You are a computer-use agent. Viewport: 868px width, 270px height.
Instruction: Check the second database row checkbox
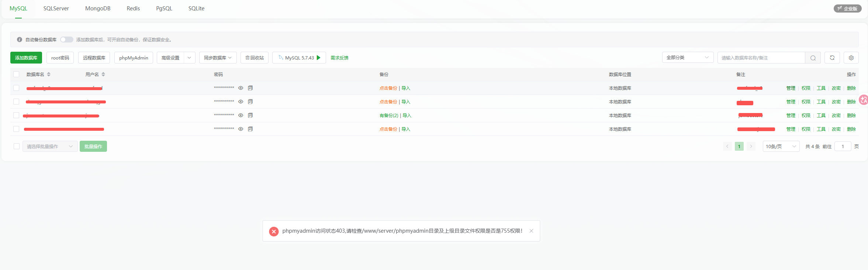click(x=16, y=102)
